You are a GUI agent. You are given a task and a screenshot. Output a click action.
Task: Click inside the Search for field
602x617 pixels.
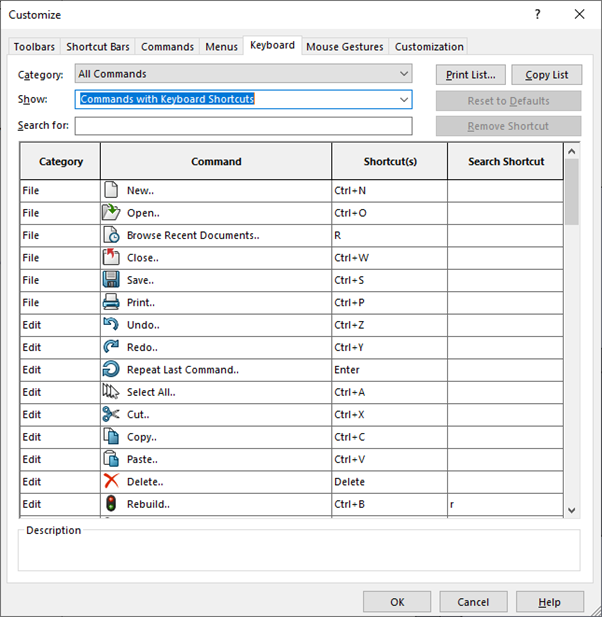click(x=243, y=126)
